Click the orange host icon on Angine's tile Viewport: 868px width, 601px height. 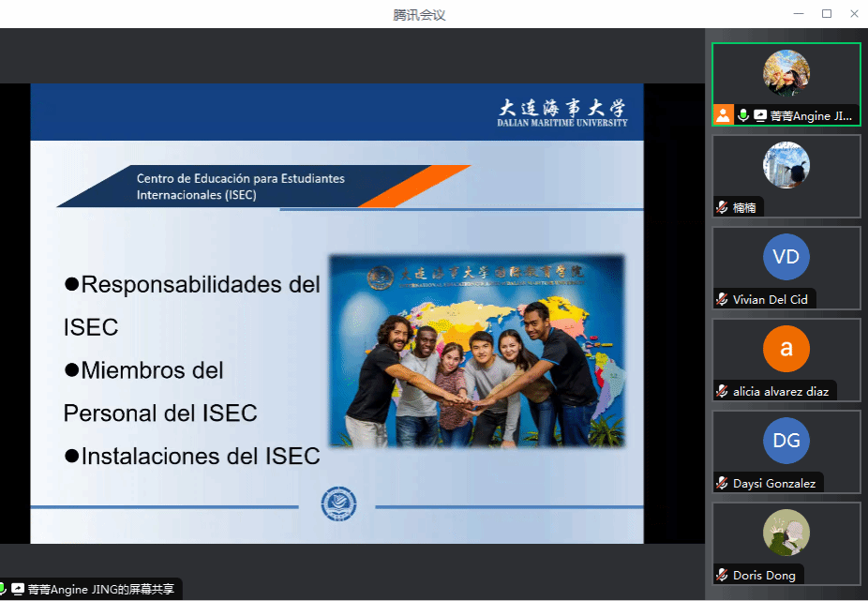pos(723,115)
